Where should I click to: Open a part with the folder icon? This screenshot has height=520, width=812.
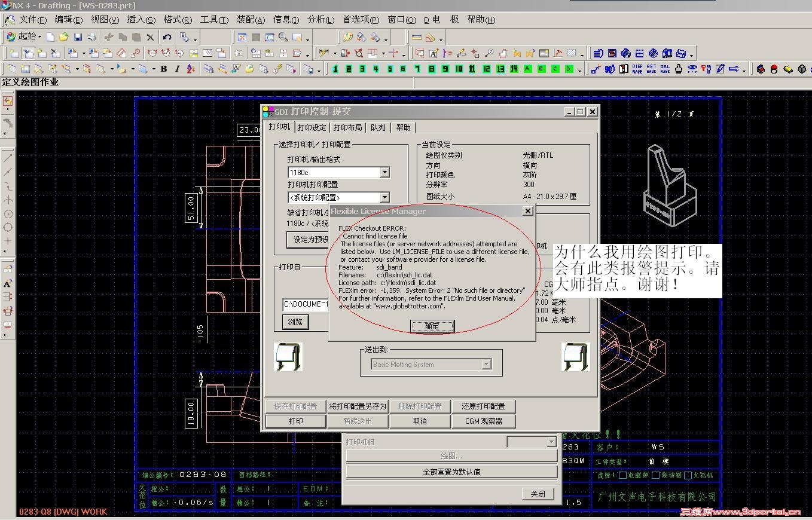click(x=63, y=37)
